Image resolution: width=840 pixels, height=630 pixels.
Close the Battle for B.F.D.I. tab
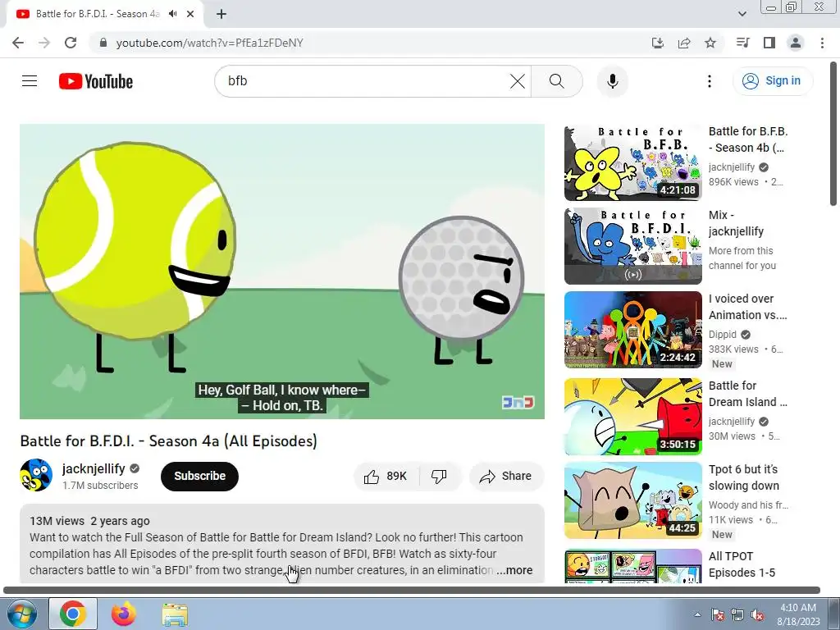[190, 14]
